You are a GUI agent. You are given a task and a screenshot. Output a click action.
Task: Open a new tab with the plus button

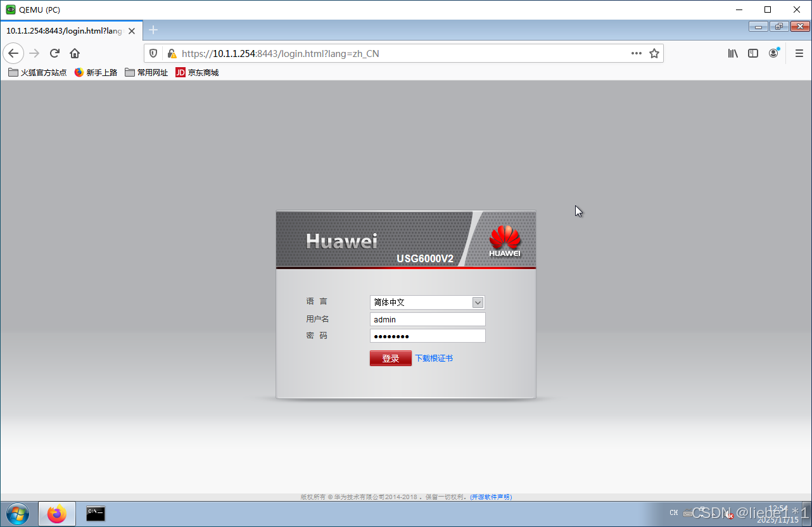click(x=153, y=30)
